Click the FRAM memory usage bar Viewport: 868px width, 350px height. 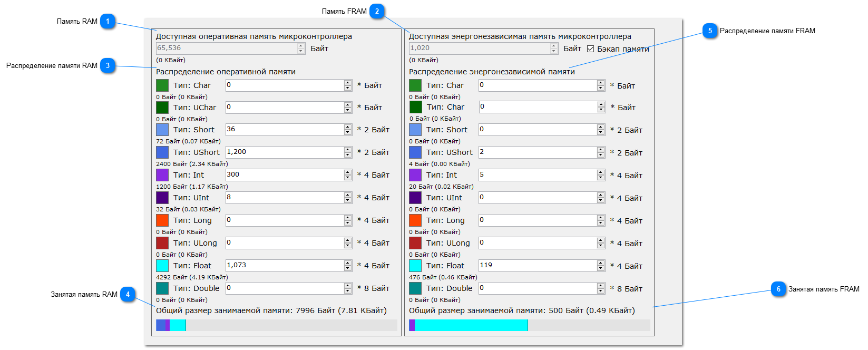[530, 325]
